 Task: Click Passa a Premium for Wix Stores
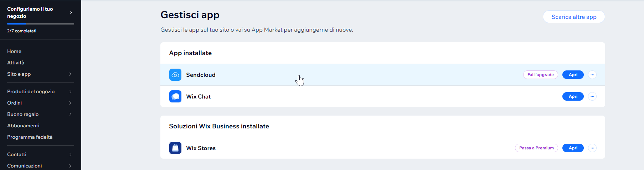click(536, 148)
